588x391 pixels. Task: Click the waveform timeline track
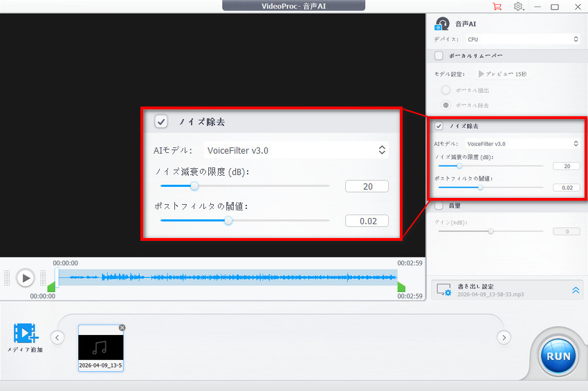click(226, 278)
